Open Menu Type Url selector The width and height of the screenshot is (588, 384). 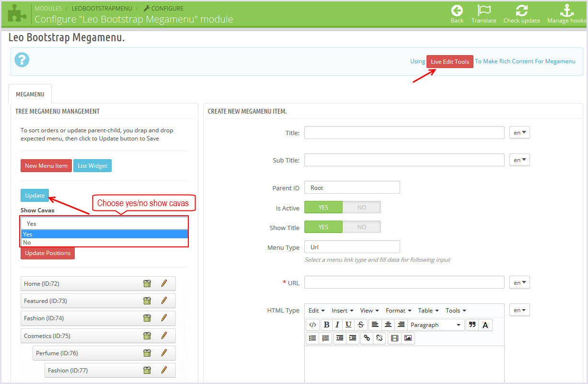pyautogui.click(x=352, y=247)
